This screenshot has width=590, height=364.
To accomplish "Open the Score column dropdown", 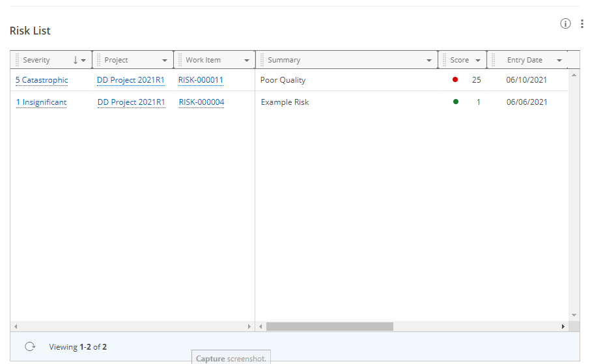I will pos(478,61).
